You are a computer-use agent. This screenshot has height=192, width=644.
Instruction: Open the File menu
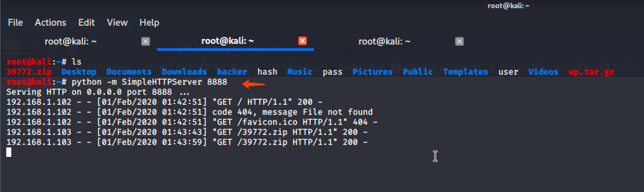(15, 23)
